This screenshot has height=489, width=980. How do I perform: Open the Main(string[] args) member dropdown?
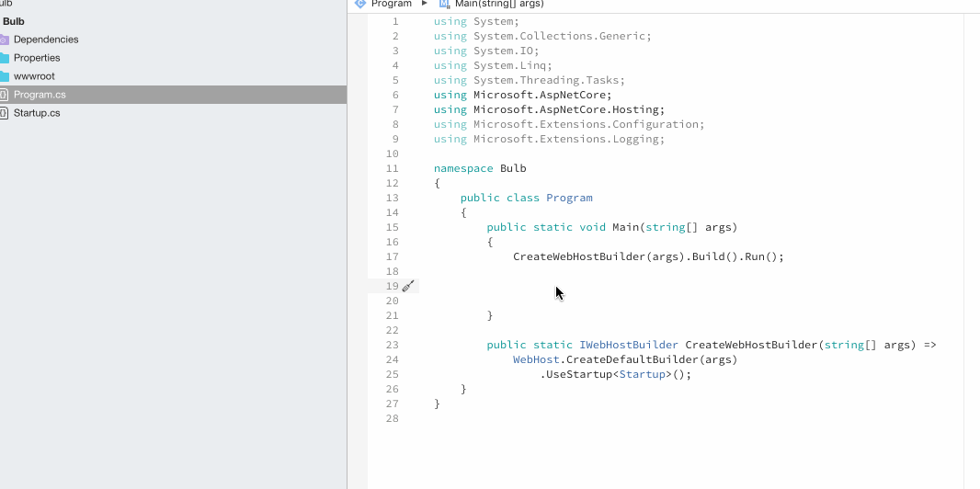point(499,4)
